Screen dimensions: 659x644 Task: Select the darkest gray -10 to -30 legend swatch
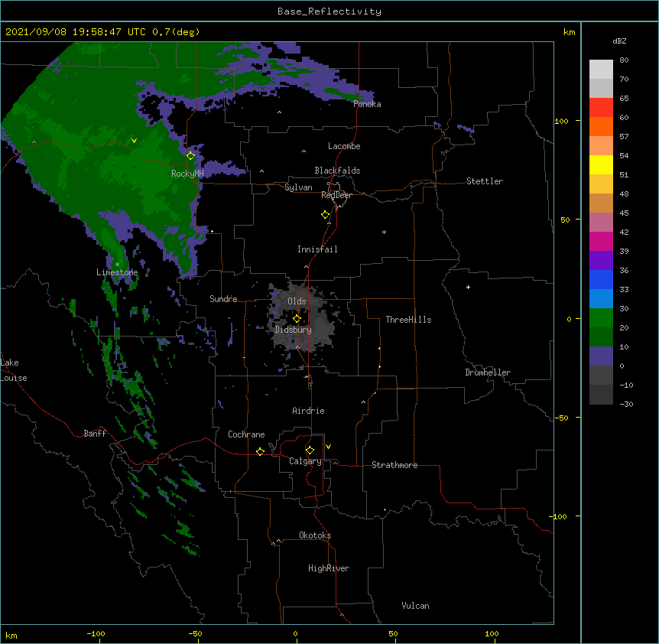601,395
